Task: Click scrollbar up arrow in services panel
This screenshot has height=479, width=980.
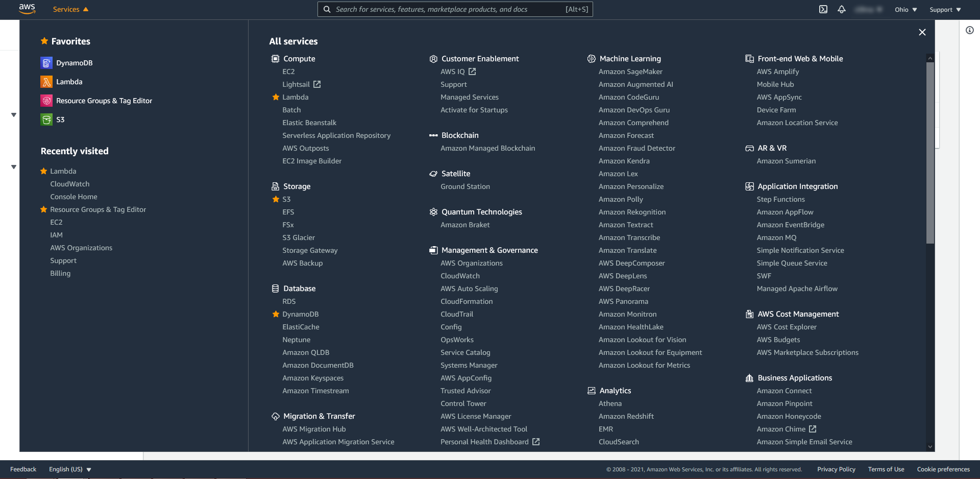Action: click(930, 58)
